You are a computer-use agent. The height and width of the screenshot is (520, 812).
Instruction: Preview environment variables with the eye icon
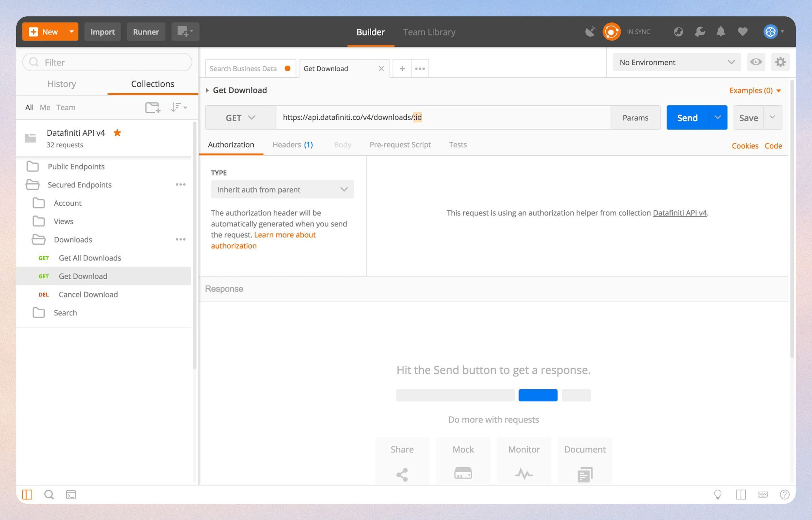point(756,62)
